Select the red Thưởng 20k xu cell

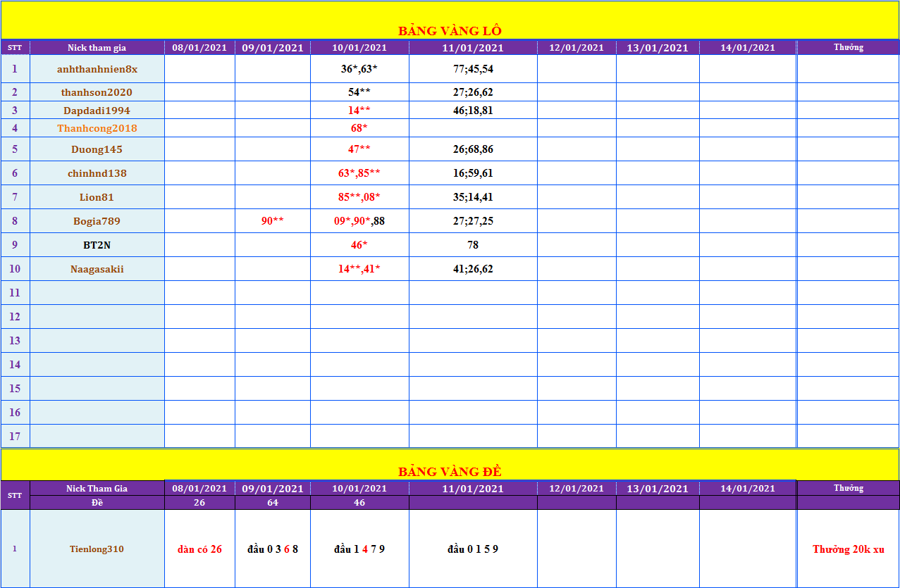[848, 549]
